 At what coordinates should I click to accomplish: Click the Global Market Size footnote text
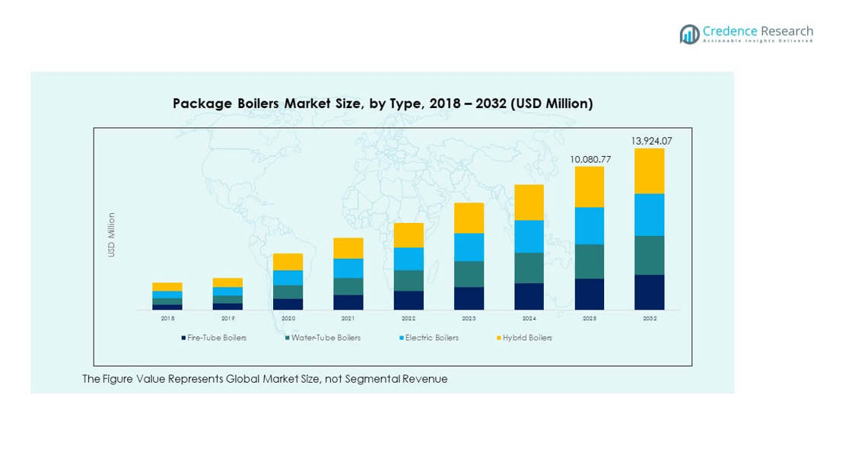pyautogui.click(x=265, y=379)
